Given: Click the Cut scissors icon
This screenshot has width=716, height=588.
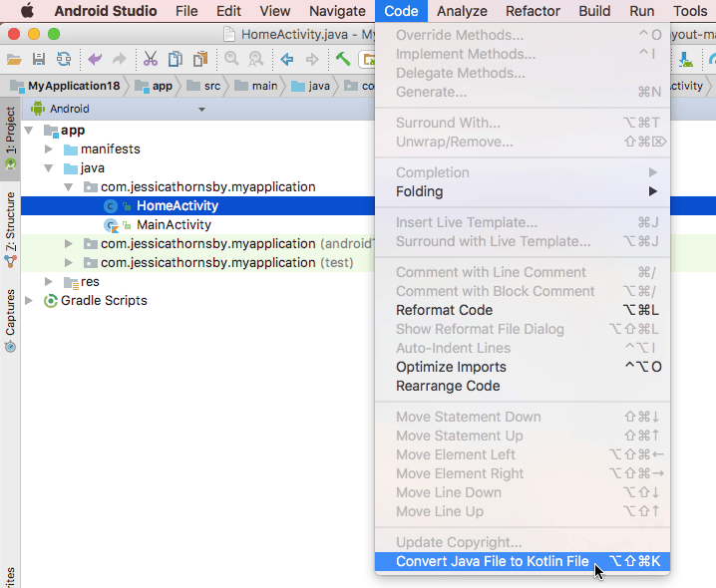Looking at the screenshot, I should click(x=151, y=60).
